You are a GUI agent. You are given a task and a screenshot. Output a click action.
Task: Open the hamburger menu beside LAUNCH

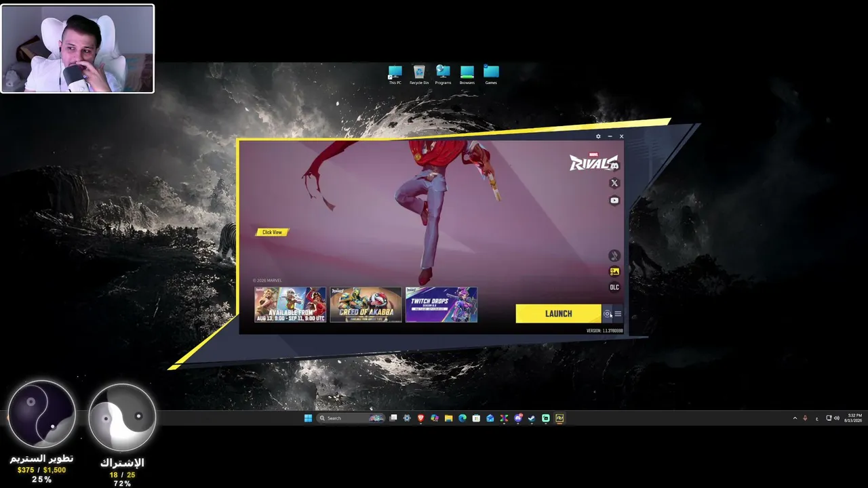point(618,314)
